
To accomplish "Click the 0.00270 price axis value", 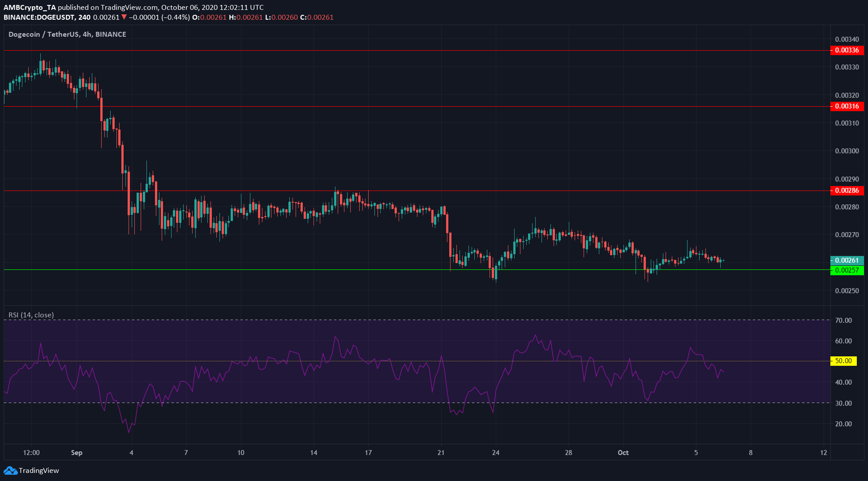I will tap(847, 235).
